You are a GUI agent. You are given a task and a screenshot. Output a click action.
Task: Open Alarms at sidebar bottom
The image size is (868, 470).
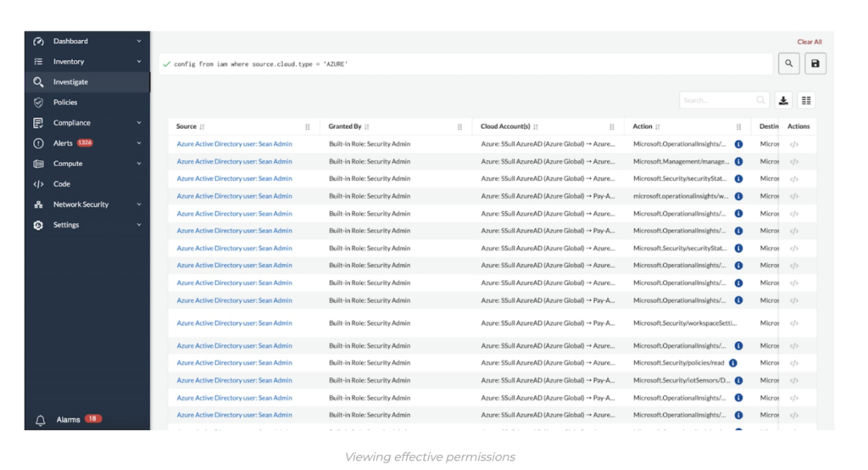pos(68,420)
